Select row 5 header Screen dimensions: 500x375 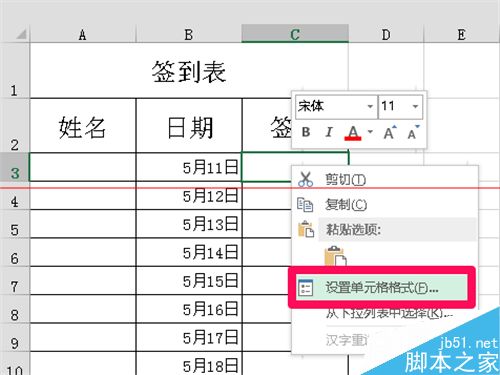pyautogui.click(x=14, y=224)
